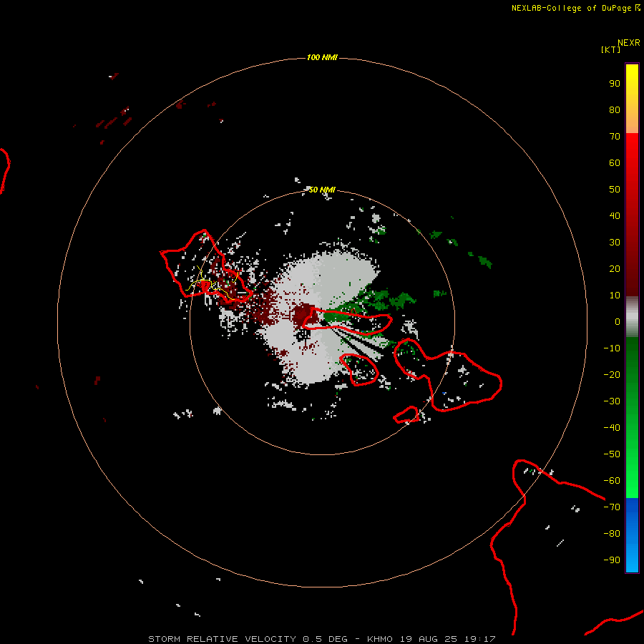Screen dimensions: 644x644
Task: Click the -80 value on velocity scale
Action: point(612,534)
